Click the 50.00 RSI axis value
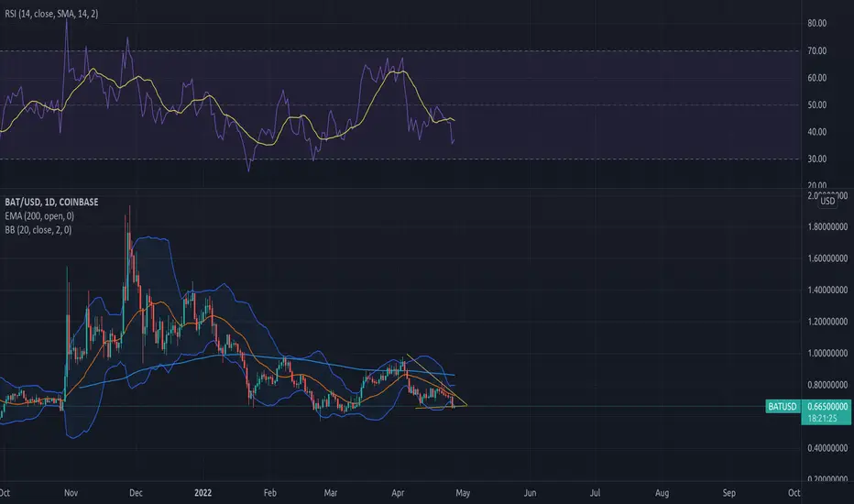Image resolution: width=854 pixels, height=504 pixels. 817,104
